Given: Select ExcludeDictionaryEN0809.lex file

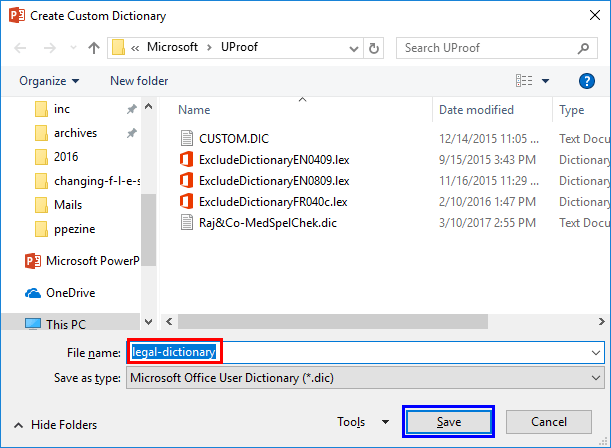Looking at the screenshot, I should pos(274,181).
